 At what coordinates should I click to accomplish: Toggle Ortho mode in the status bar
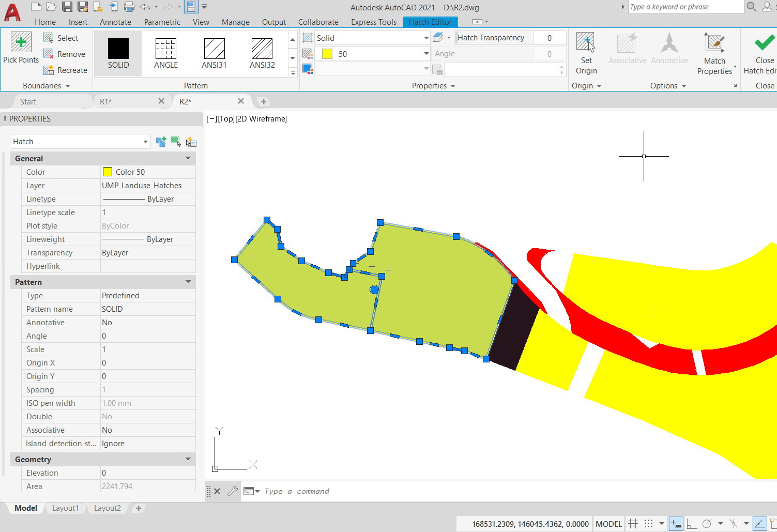pos(691,523)
